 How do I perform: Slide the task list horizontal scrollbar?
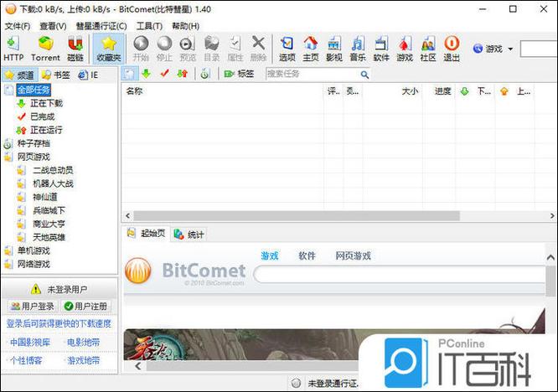click(x=297, y=216)
